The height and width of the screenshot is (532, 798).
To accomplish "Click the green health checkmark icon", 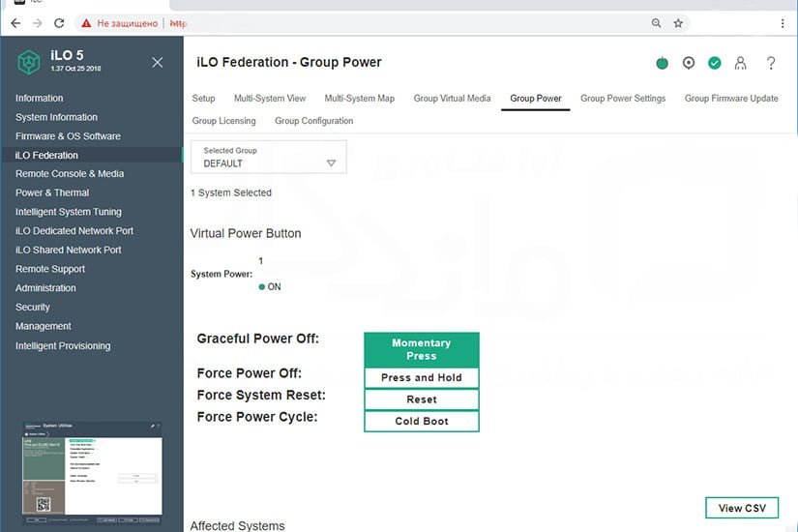I will [715, 63].
